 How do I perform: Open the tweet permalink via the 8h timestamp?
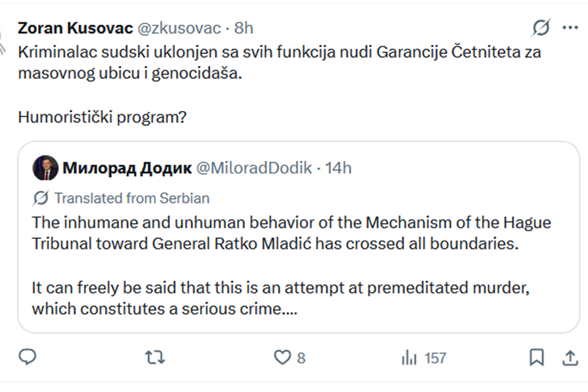click(244, 28)
